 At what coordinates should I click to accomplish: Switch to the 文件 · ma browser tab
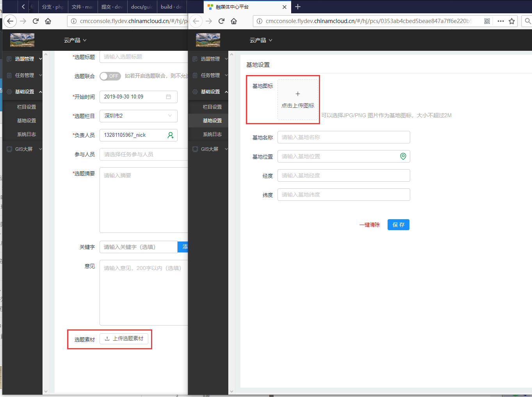[82, 7]
